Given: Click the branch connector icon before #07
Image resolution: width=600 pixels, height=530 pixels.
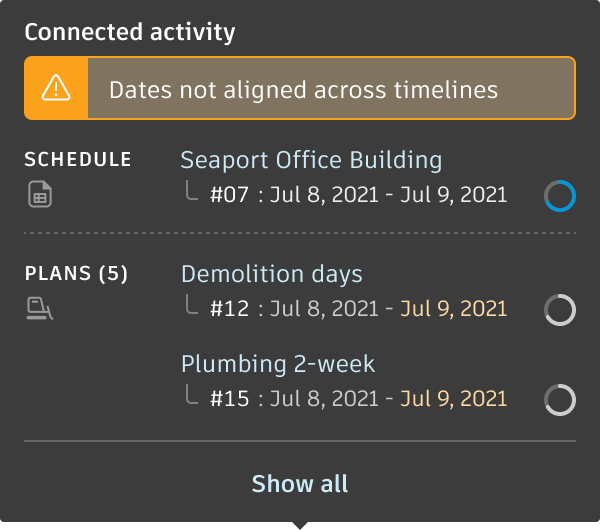Looking at the screenshot, I should [192, 190].
